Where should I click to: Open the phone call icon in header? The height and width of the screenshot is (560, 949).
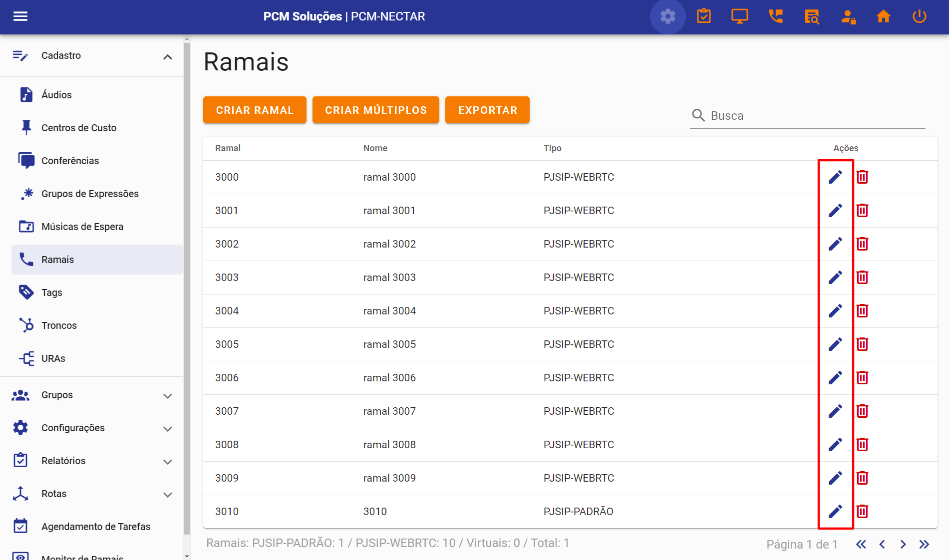tap(776, 16)
